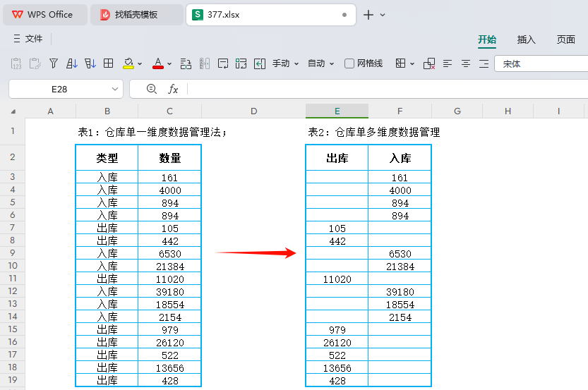Image resolution: width=588 pixels, height=390 pixels.
Task: Align text left
Action: 448,63
